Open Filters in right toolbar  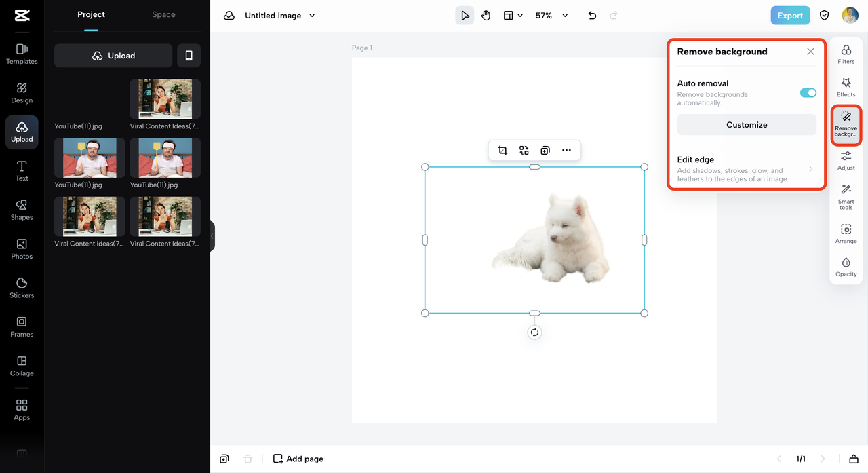tap(846, 54)
